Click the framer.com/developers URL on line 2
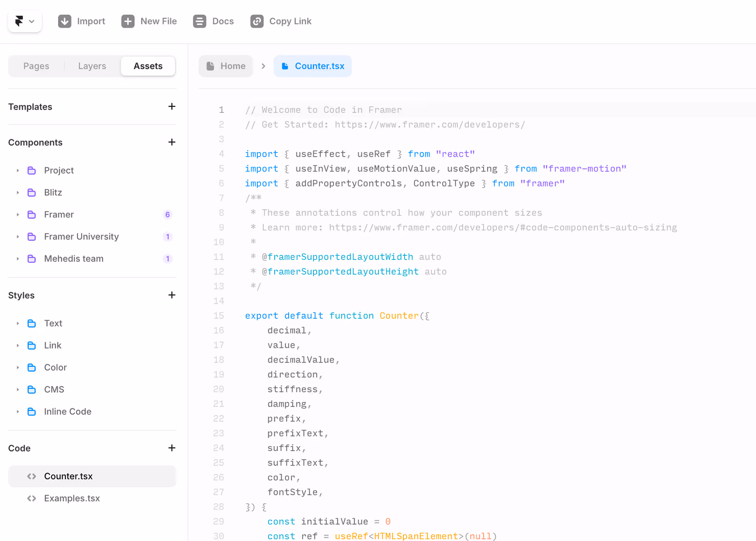Screen dimensions: 756x541 (x=430, y=125)
